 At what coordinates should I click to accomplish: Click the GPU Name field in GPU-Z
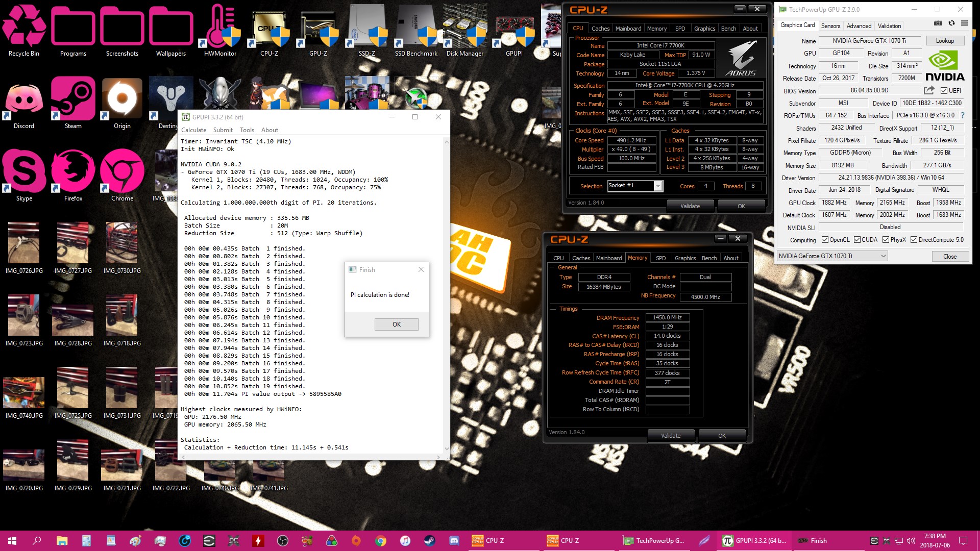[x=869, y=41]
